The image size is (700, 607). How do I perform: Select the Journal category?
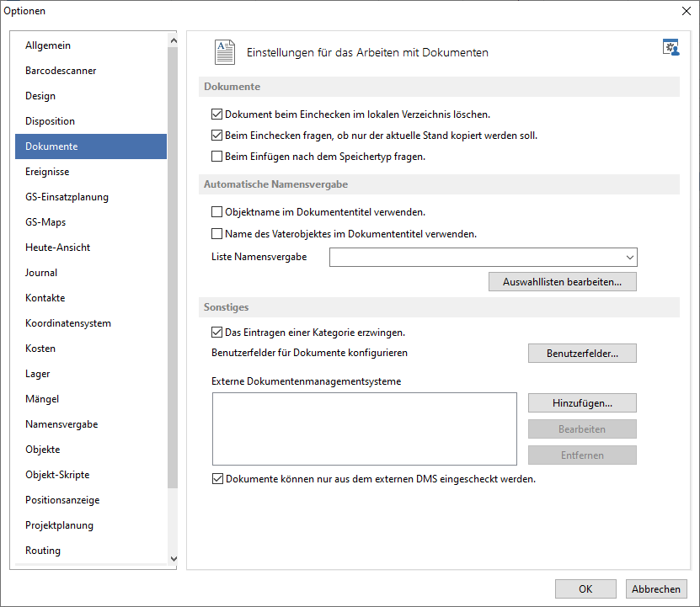coord(91,272)
